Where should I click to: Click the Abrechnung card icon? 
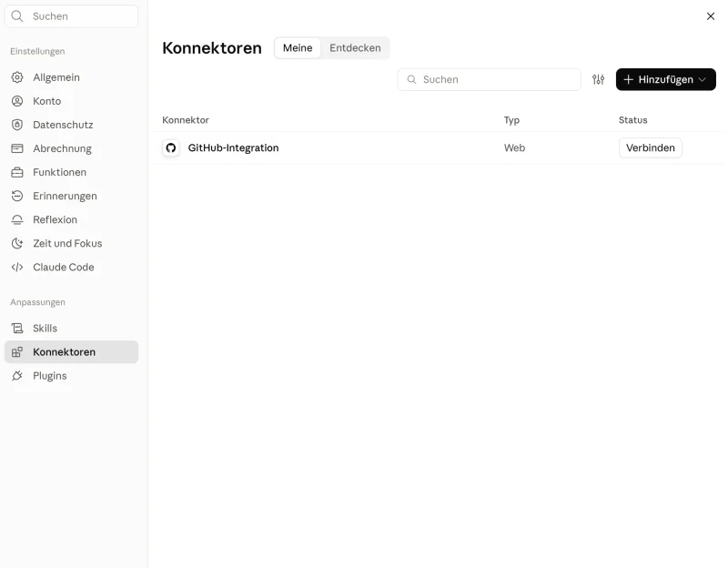click(x=17, y=148)
